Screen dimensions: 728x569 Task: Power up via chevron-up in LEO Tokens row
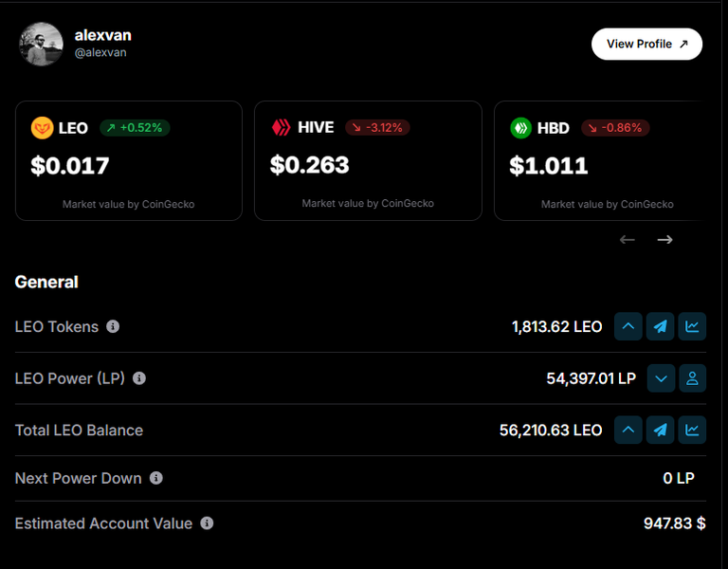pos(628,326)
